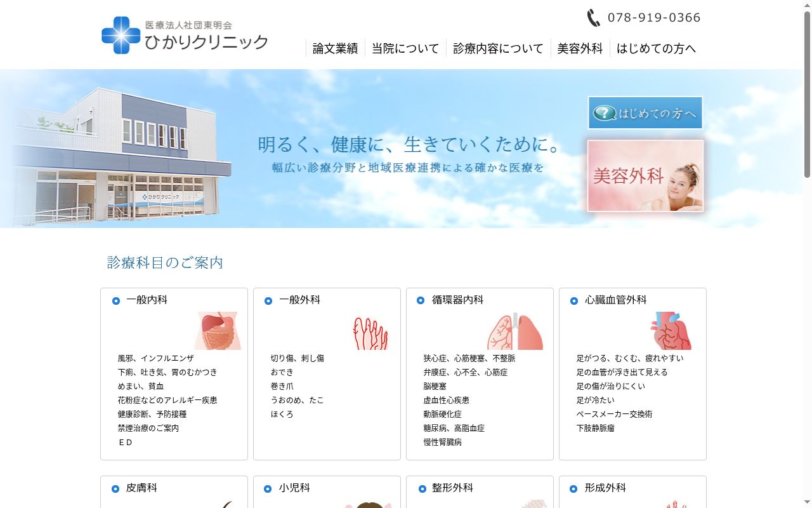Image resolution: width=812 pixels, height=508 pixels.
Task: Click 狭心症、心筋梗塞、不整脈 text
Action: (x=469, y=358)
